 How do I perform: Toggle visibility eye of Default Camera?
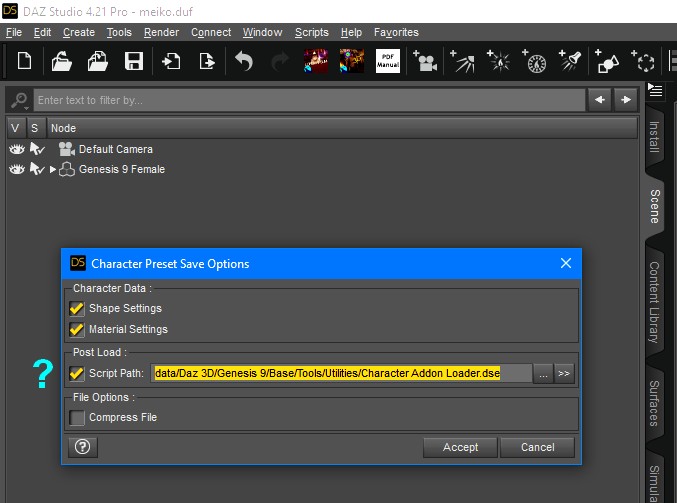(17, 149)
